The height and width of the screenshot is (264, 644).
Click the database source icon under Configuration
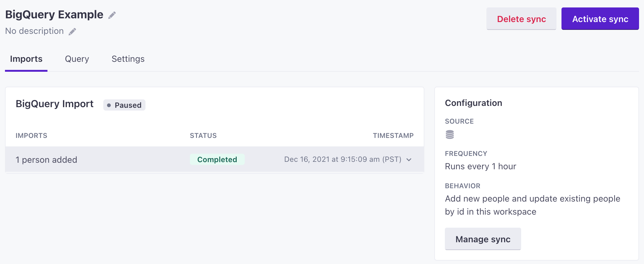(449, 134)
